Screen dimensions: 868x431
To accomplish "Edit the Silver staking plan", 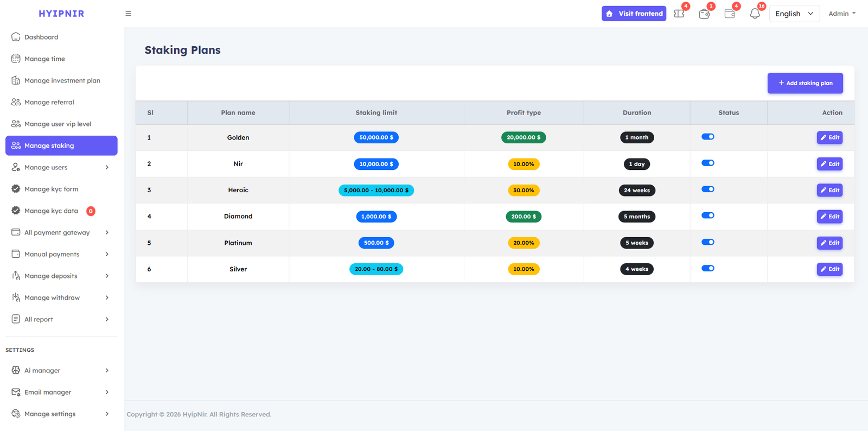I will click(829, 269).
